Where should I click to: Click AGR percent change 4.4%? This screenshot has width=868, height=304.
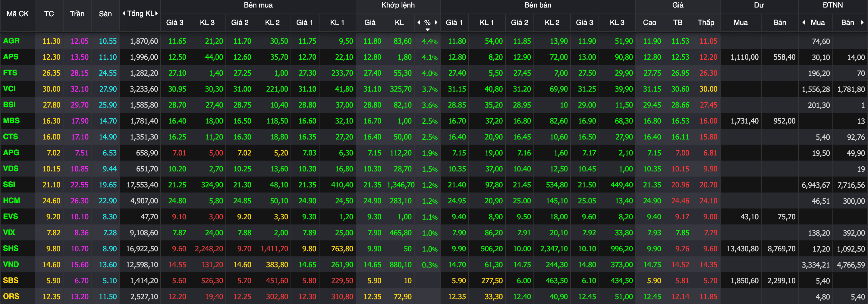(x=429, y=42)
